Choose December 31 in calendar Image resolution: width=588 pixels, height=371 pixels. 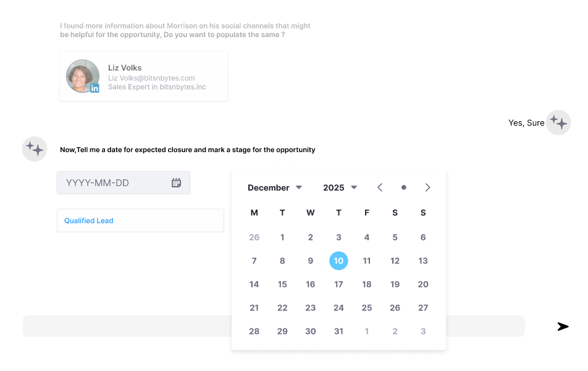(338, 331)
